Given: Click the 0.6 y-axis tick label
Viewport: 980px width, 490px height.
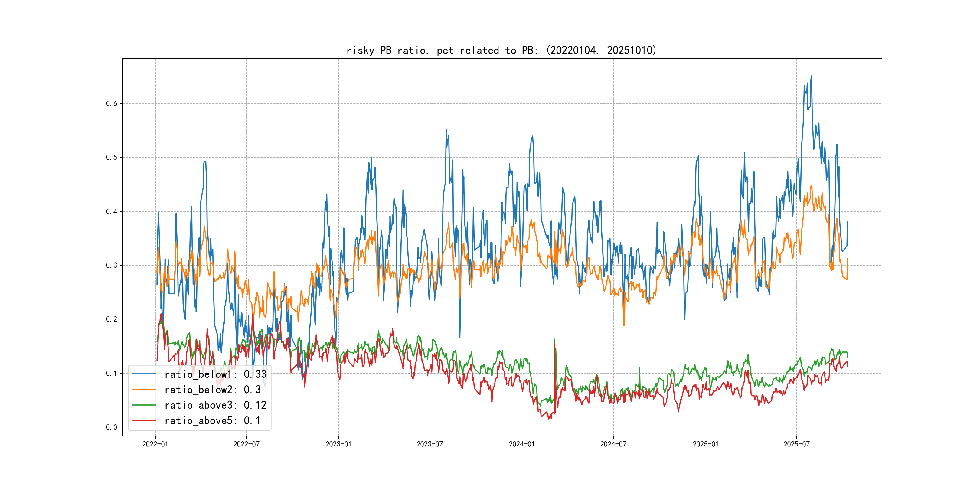Looking at the screenshot, I should 112,103.
